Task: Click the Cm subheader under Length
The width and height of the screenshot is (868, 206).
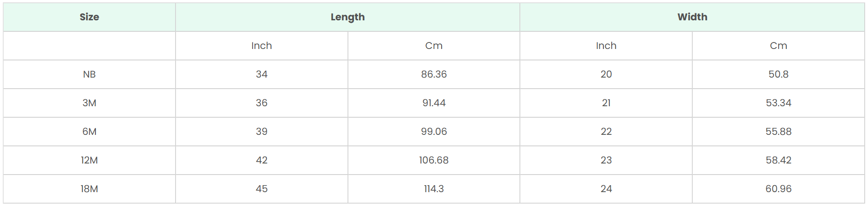Action: pos(434,46)
